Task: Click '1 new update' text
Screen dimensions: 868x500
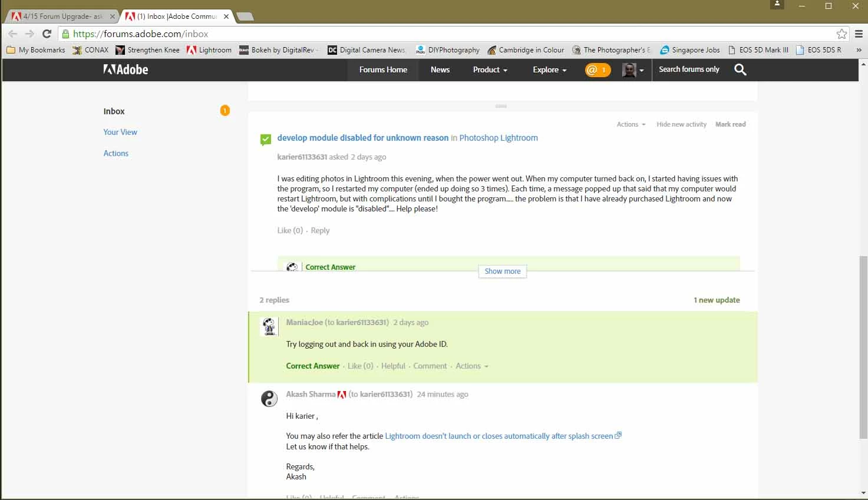Action: [717, 300]
